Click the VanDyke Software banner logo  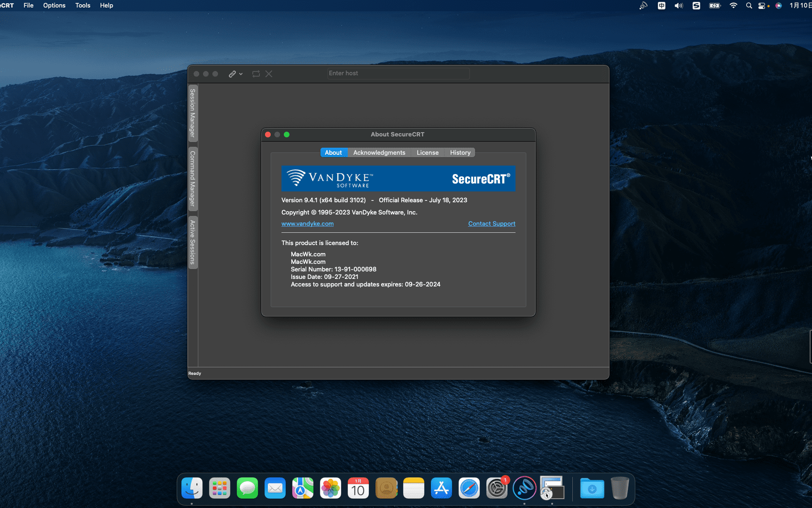(x=330, y=178)
